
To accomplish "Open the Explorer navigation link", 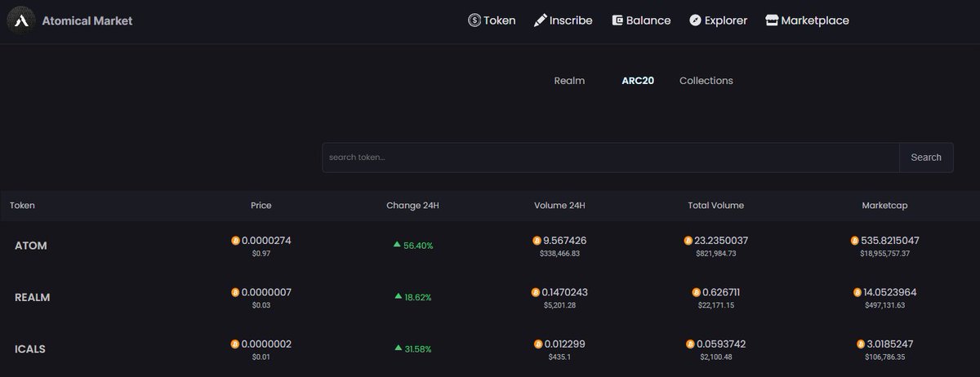I will pos(719,20).
